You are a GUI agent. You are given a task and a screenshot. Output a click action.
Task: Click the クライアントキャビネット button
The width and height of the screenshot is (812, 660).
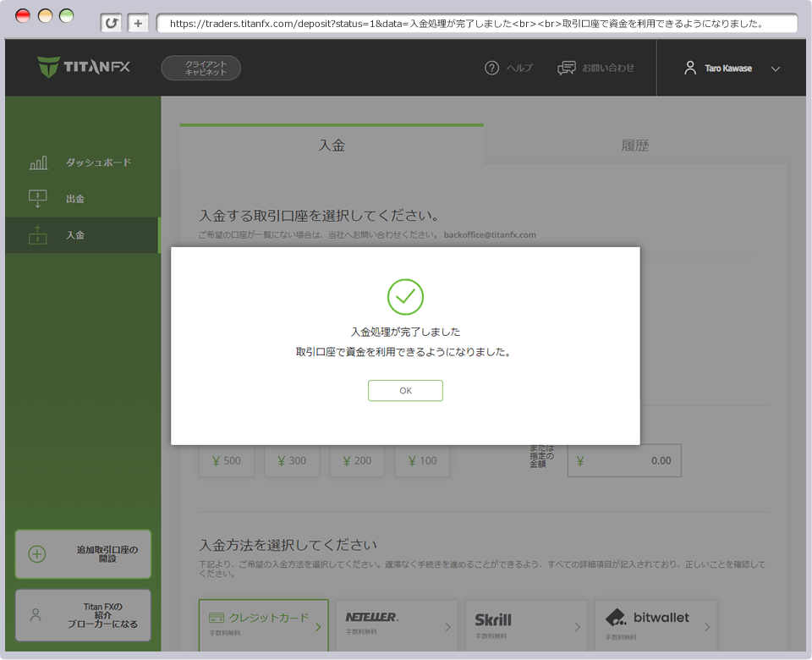(x=200, y=68)
